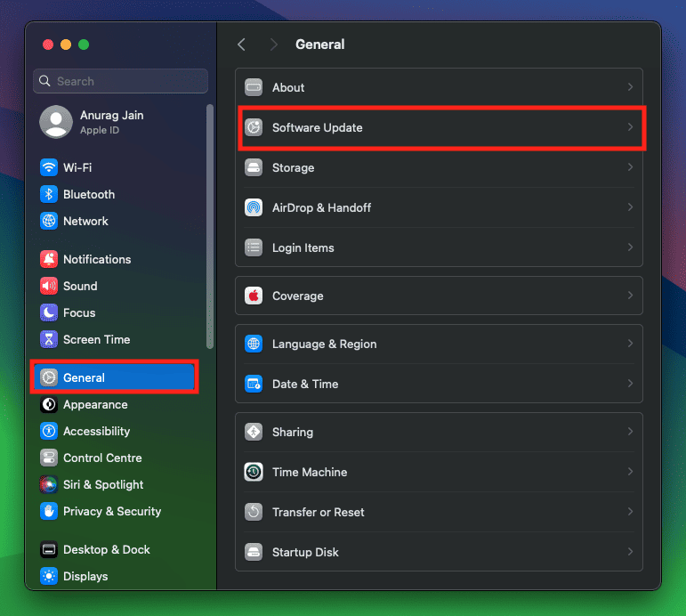686x616 pixels.
Task: Click the Bluetooth icon in sidebar
Action: [x=49, y=194]
